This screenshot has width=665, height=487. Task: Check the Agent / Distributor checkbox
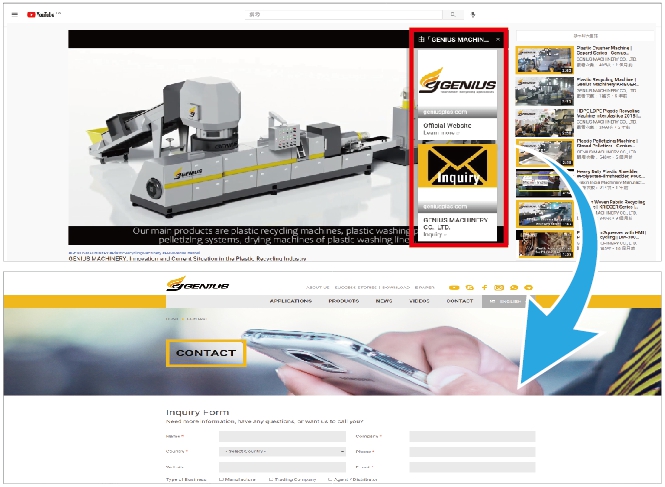click(330, 480)
